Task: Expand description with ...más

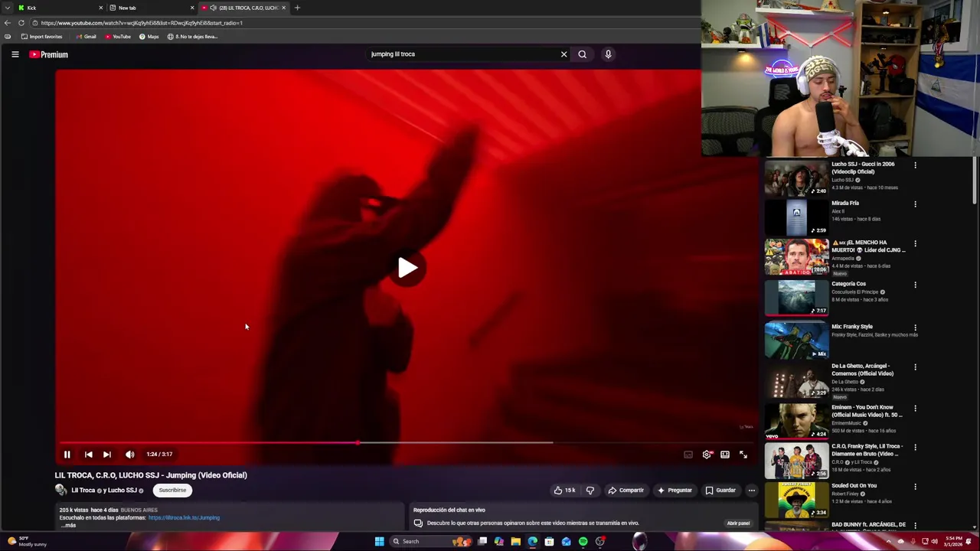Action: coord(68,526)
